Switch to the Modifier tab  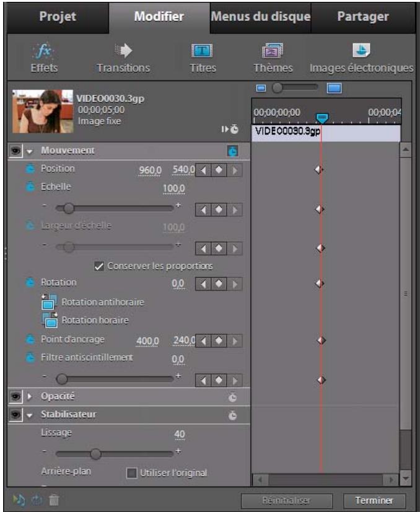click(159, 17)
